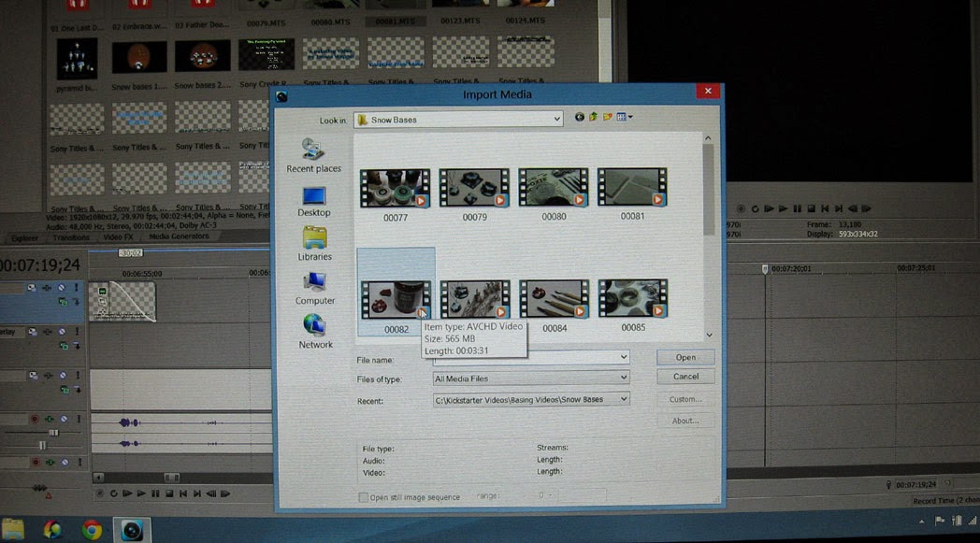Open Libraries in places sidebar
The height and width of the screenshot is (543, 980).
click(x=314, y=245)
